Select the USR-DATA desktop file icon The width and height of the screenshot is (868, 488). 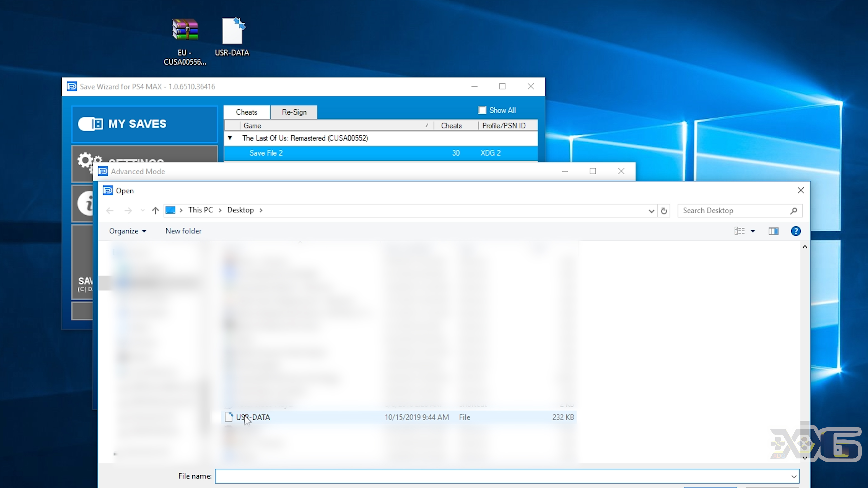(232, 37)
